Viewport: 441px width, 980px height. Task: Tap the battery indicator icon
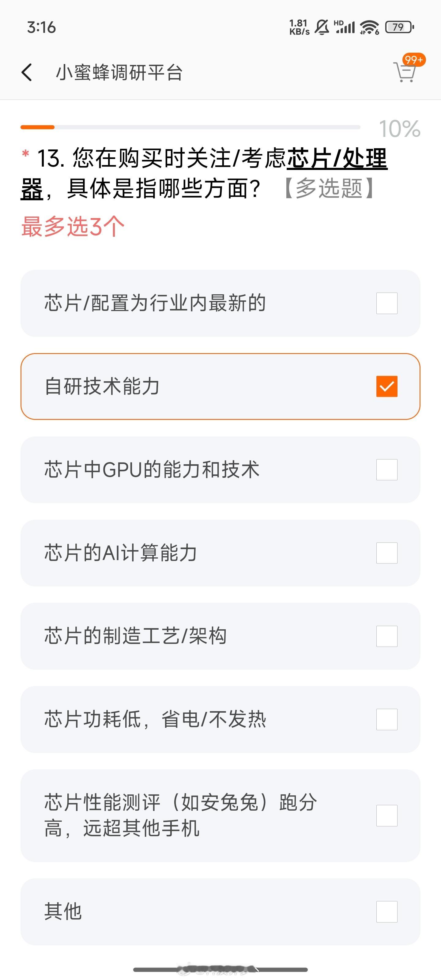400,27
